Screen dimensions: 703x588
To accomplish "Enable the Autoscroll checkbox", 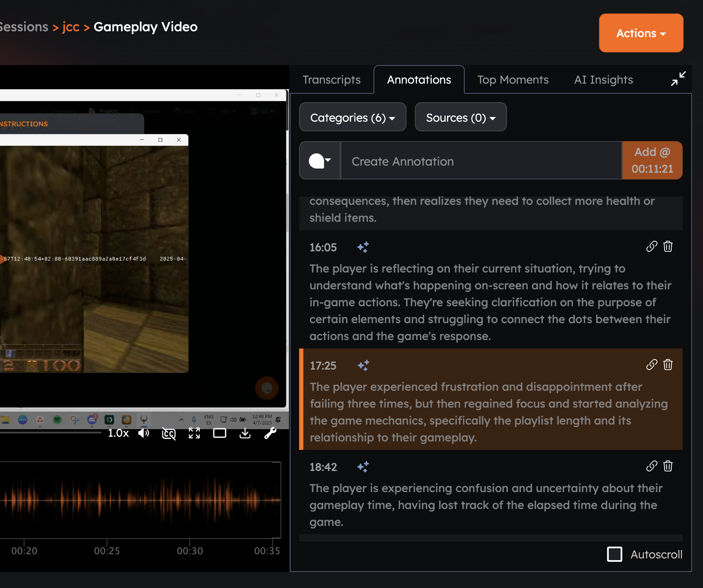I will coord(615,554).
